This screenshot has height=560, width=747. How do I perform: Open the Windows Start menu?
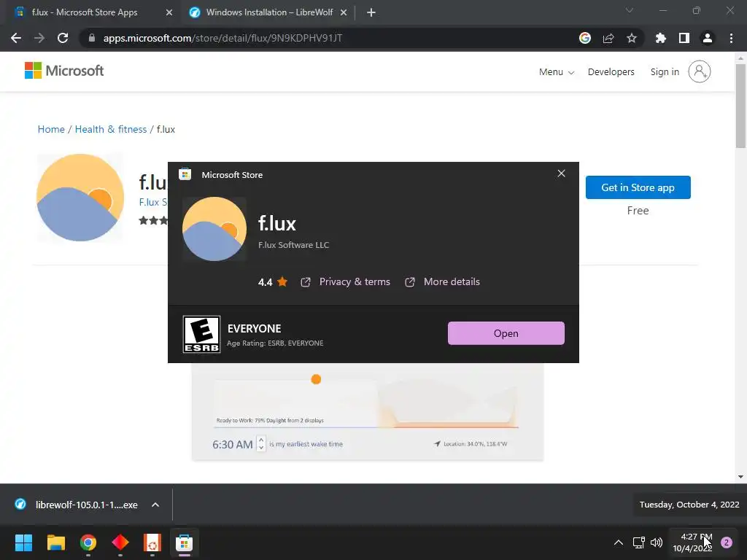pos(23,542)
